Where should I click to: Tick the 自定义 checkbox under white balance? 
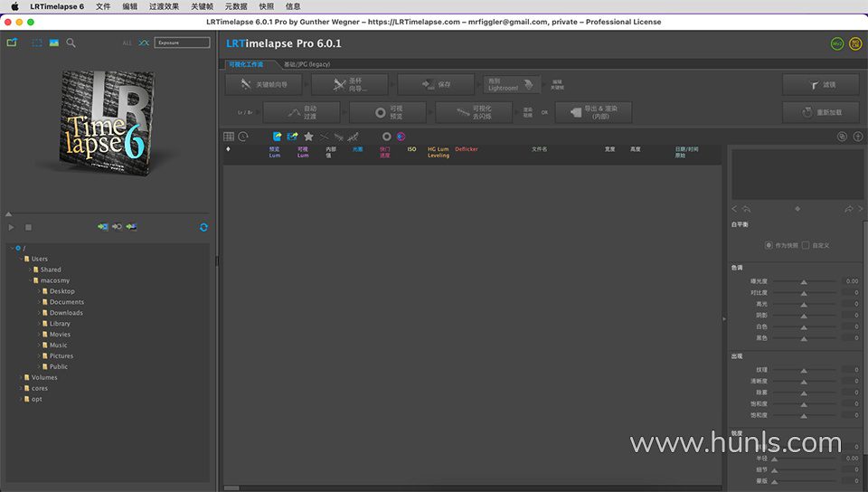click(x=806, y=245)
